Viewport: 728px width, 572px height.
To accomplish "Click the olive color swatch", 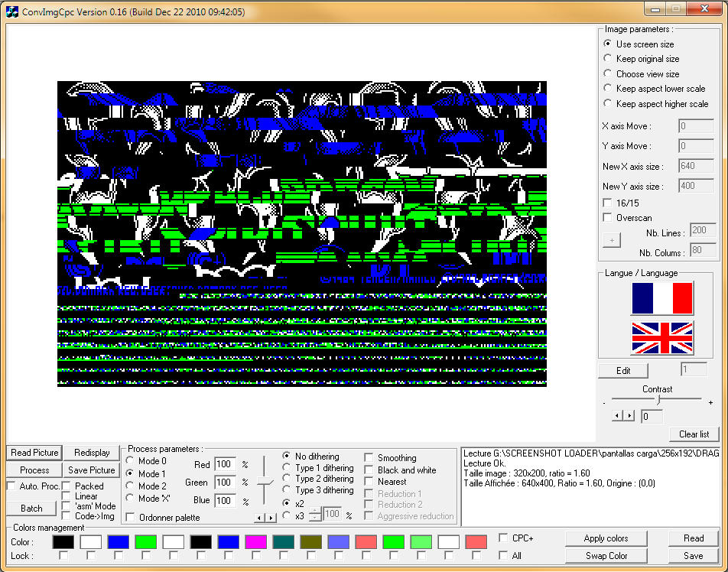I will [x=311, y=542].
